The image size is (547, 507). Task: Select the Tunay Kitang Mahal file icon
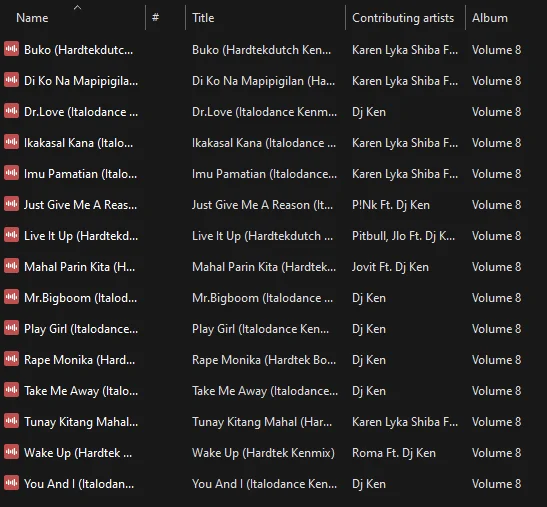click(12, 421)
